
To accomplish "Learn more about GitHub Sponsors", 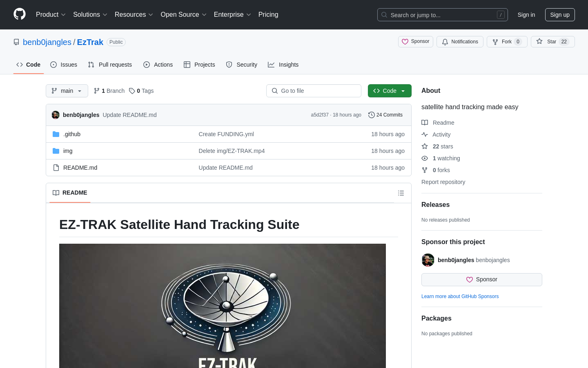I will (x=460, y=296).
